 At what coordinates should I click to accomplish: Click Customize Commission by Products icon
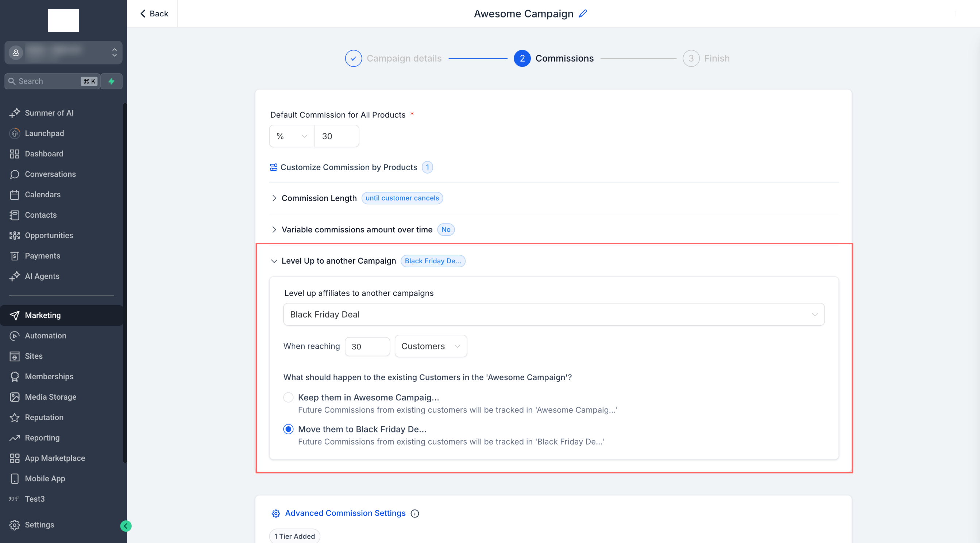(274, 167)
